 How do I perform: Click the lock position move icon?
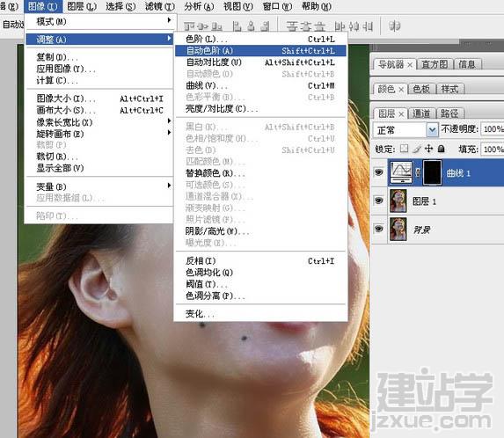(428, 149)
